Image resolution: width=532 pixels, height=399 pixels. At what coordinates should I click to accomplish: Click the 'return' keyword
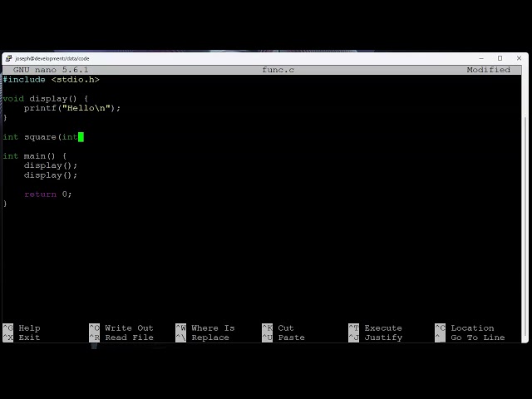pyautogui.click(x=40, y=195)
